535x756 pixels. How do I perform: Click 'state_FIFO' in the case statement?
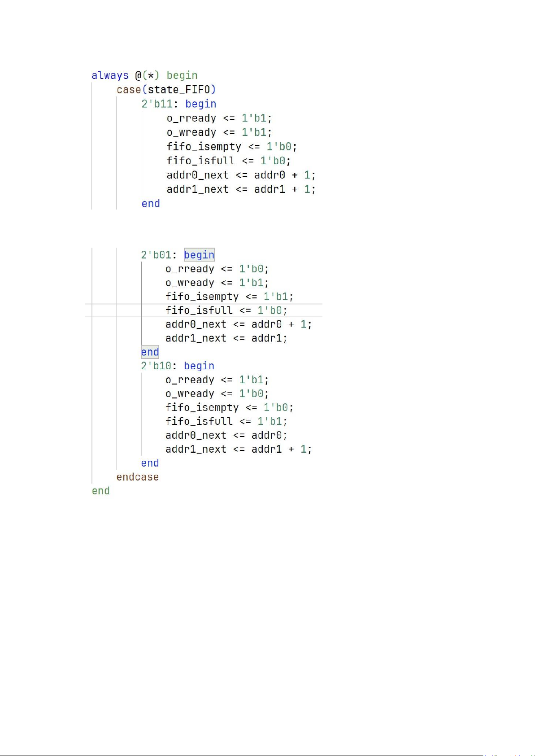[179, 90]
